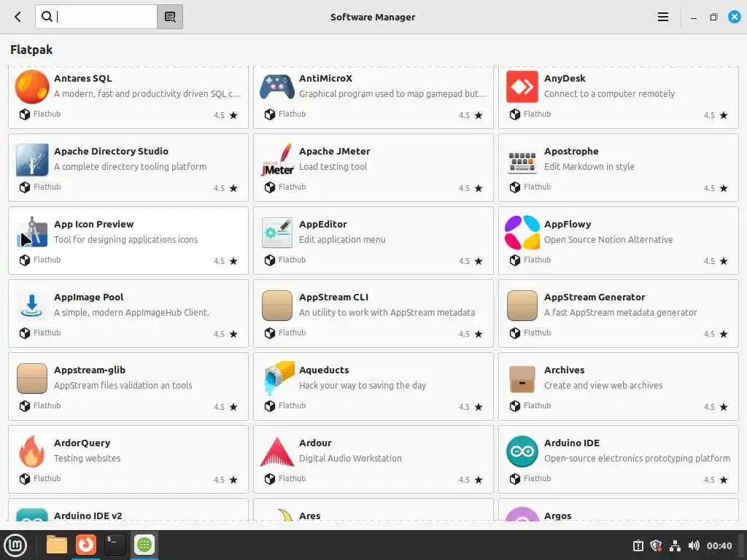Open the Arduino IDE teal icon
Viewport: 747px width, 560px height.
522,451
